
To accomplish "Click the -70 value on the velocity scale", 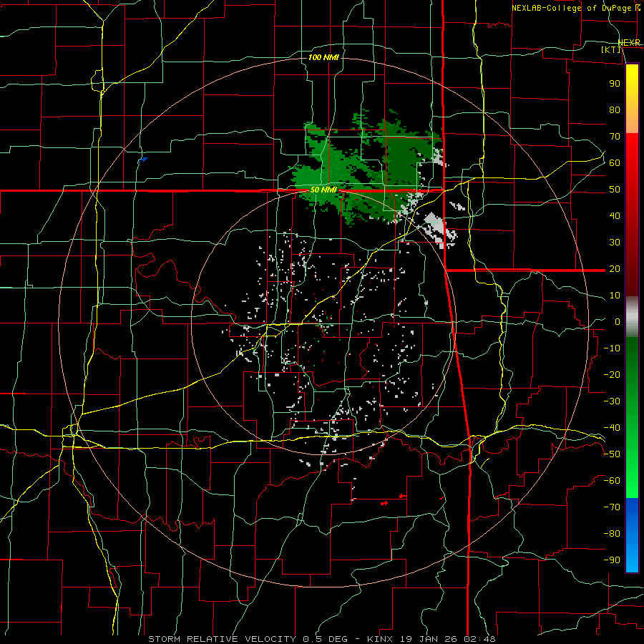I will [612, 507].
